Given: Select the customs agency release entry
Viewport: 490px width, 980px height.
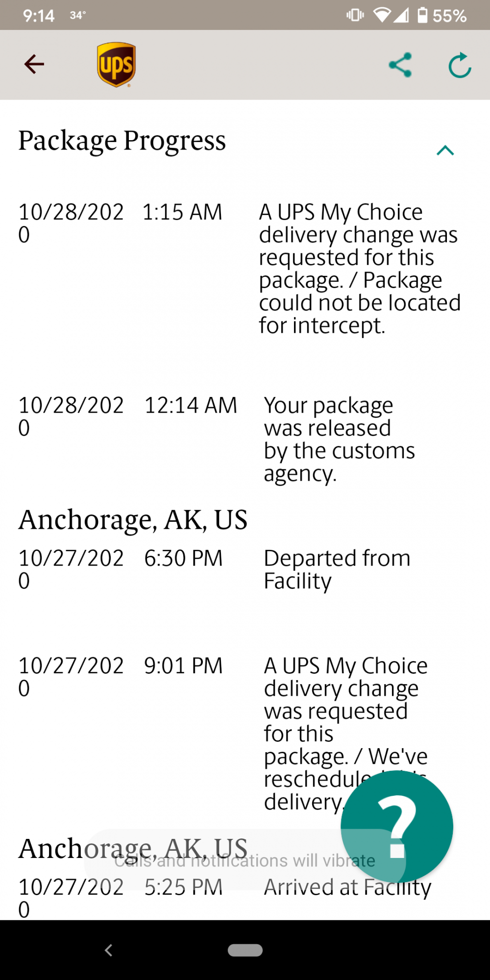Looking at the screenshot, I should 339,439.
